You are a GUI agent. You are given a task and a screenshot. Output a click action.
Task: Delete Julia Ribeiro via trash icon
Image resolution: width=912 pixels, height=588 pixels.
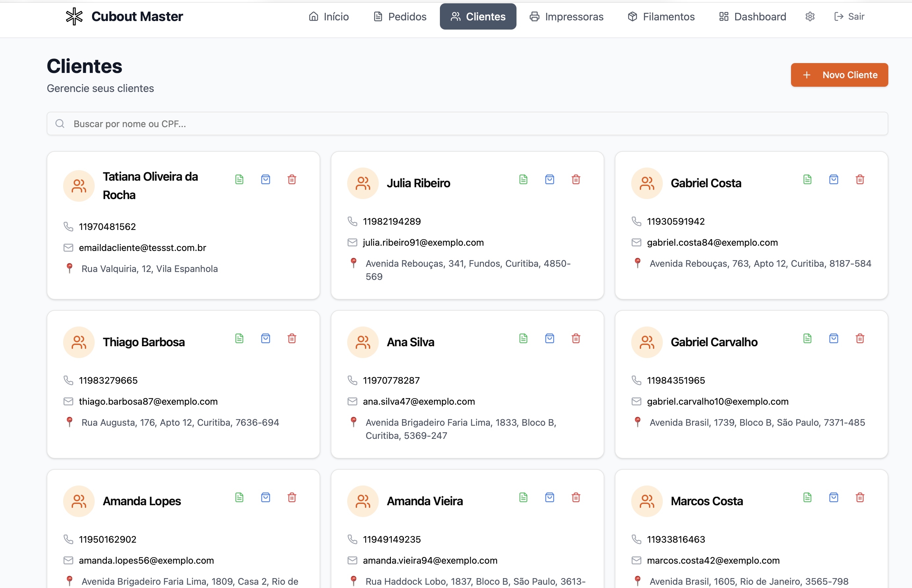[576, 179]
